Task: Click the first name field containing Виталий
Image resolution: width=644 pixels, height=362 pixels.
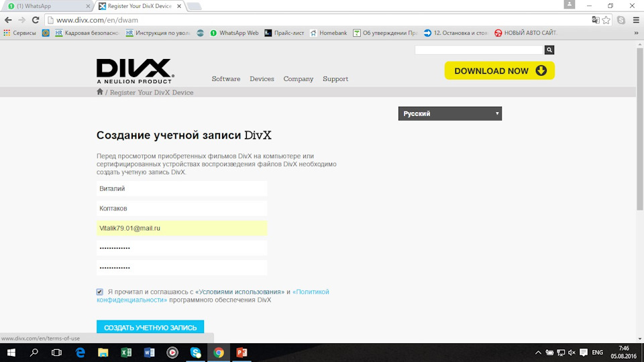Action: 182,189
